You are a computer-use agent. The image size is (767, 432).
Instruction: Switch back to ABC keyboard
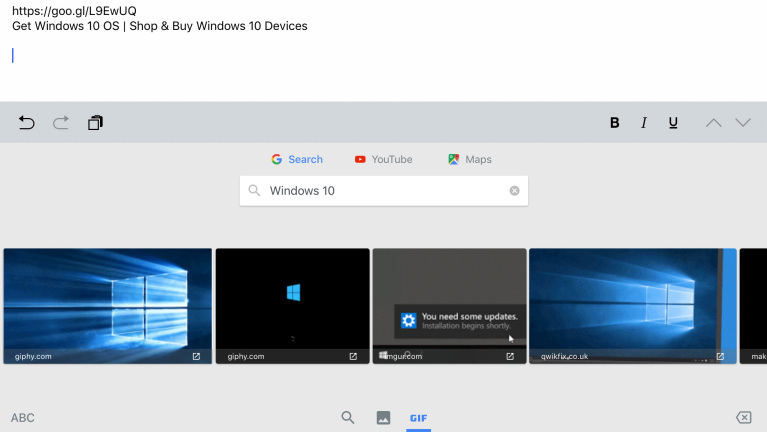click(23, 418)
